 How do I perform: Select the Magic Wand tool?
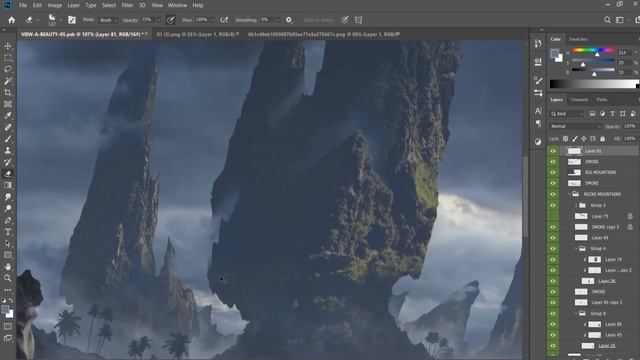coord(8,81)
